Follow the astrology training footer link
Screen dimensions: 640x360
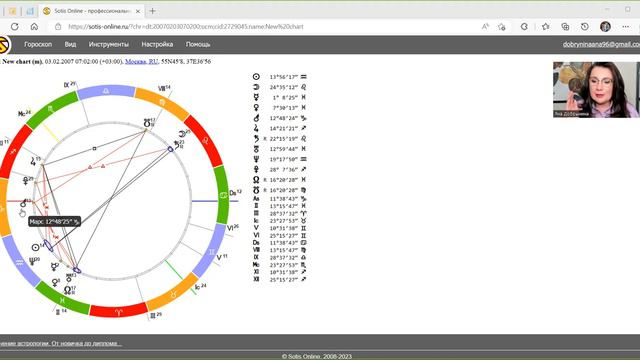point(60,343)
